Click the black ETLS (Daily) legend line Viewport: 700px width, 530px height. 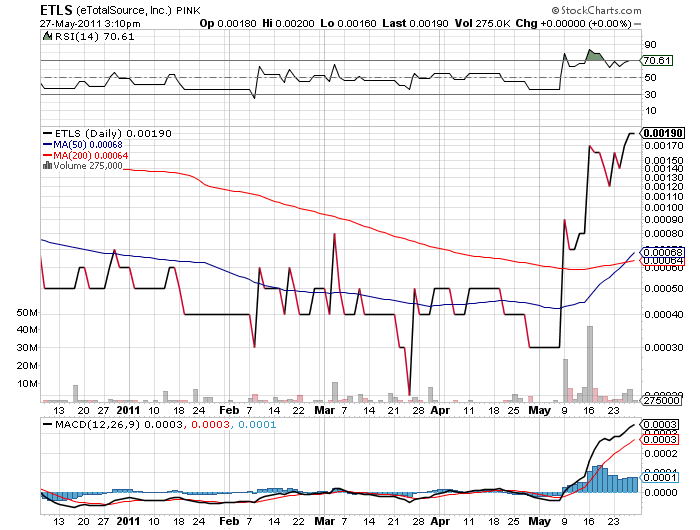(x=46, y=133)
